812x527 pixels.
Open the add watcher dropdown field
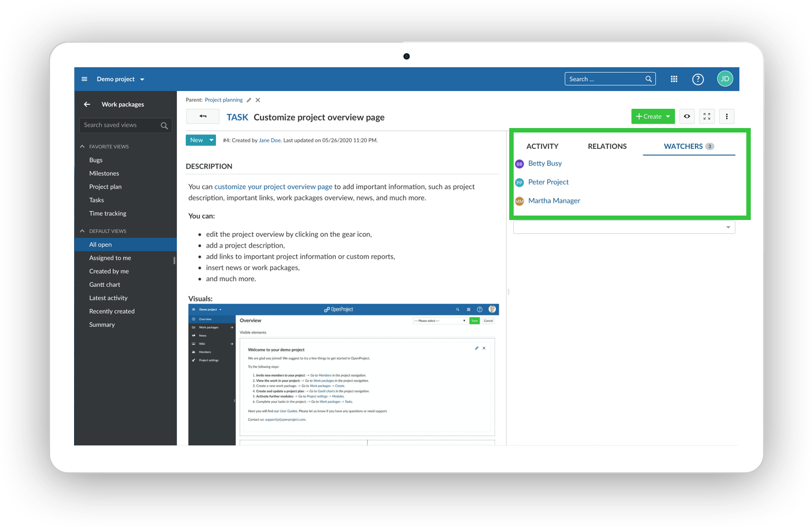(623, 227)
